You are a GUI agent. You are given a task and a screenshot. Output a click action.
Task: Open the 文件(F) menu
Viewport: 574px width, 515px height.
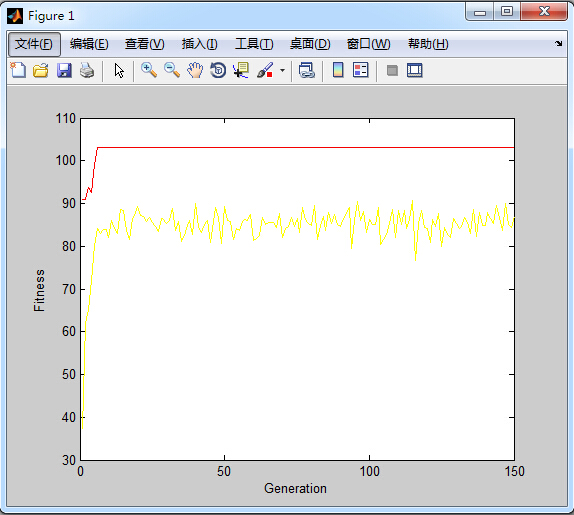(34, 44)
